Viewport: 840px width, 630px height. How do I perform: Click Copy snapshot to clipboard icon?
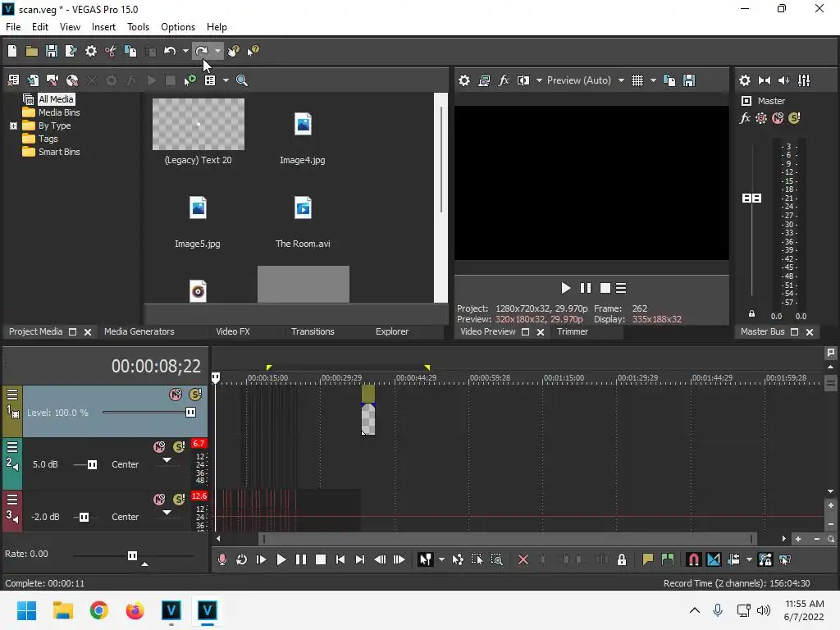click(x=669, y=80)
